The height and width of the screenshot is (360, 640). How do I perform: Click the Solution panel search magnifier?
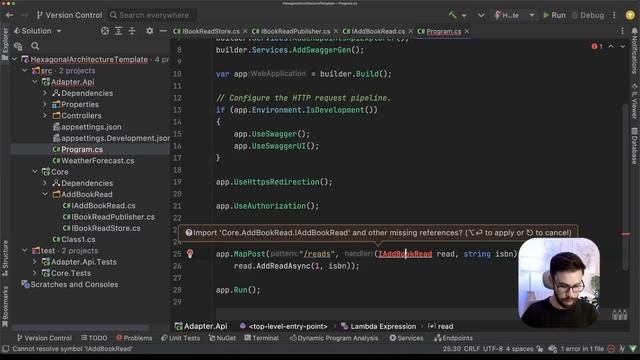tap(35, 46)
